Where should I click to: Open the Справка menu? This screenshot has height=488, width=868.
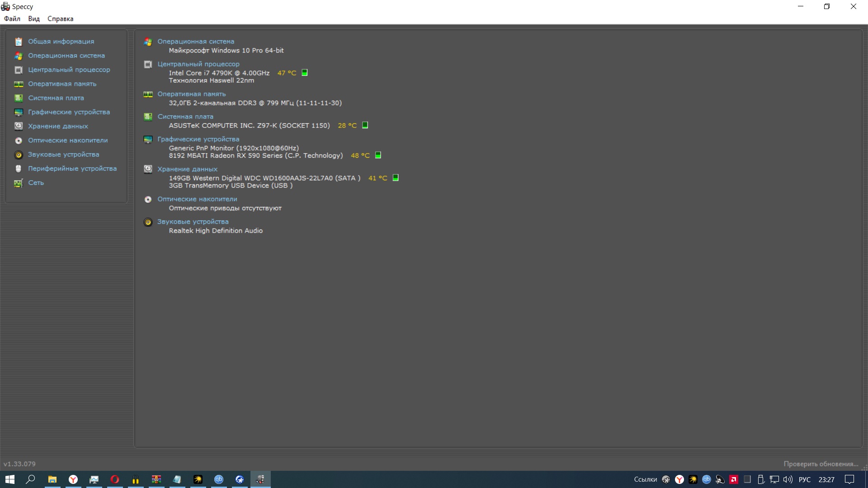tap(60, 19)
